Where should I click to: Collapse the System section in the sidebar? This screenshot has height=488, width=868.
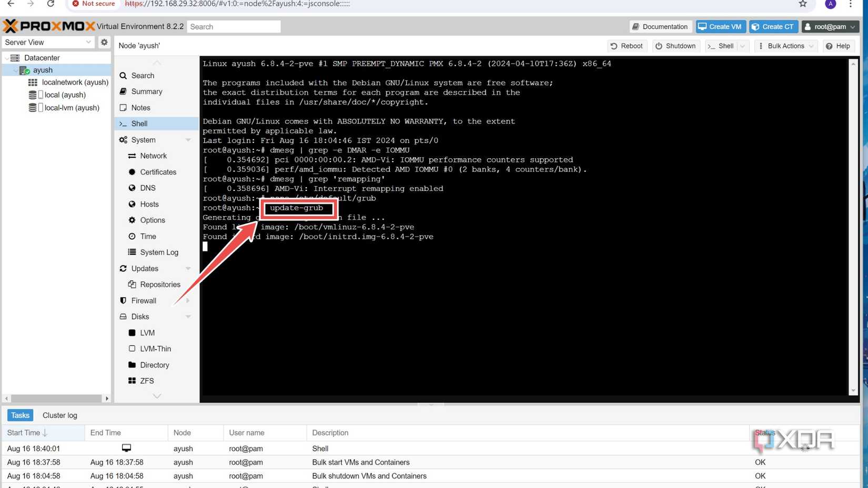point(188,140)
